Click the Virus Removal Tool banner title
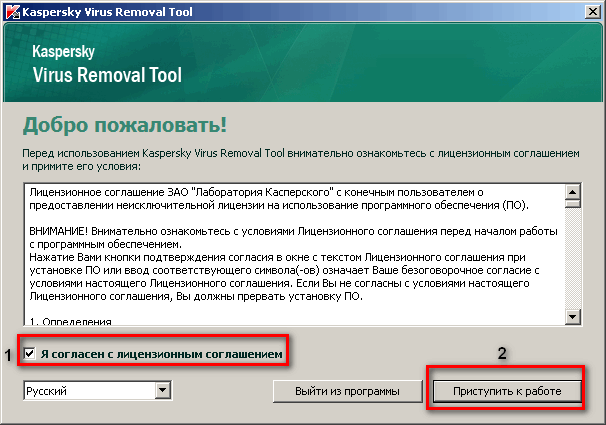Screen dimensions: 606x425 (x=107, y=75)
